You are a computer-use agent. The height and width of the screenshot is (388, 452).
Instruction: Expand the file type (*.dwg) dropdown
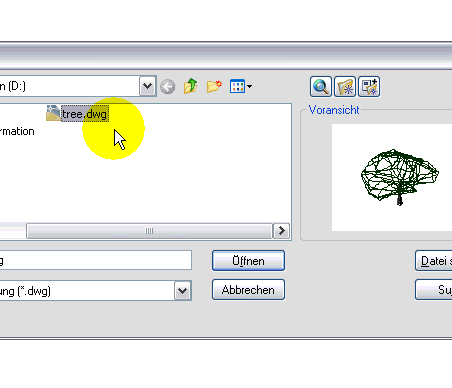(x=183, y=291)
